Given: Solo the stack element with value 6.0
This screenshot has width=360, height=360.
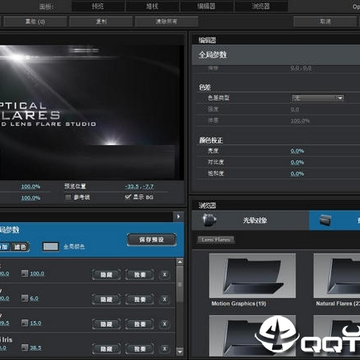Looking at the screenshot, I should click(x=140, y=299).
